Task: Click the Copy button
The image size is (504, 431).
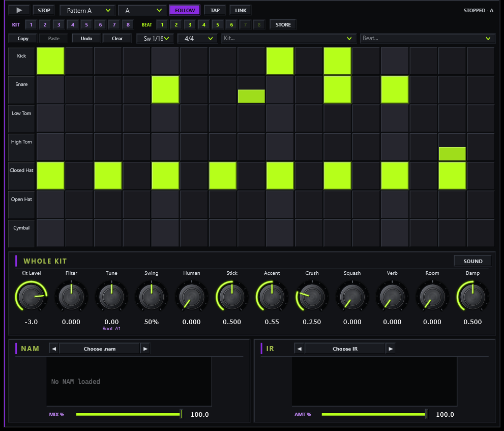Action: click(23, 38)
